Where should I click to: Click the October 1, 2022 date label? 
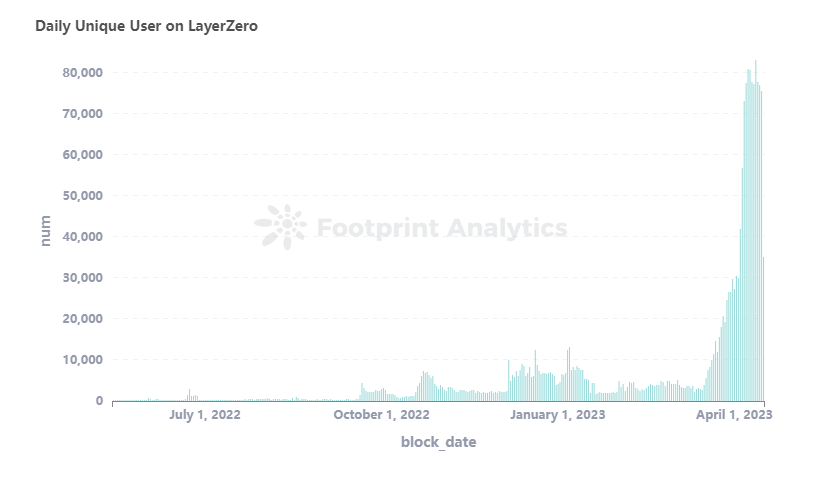pos(382,413)
